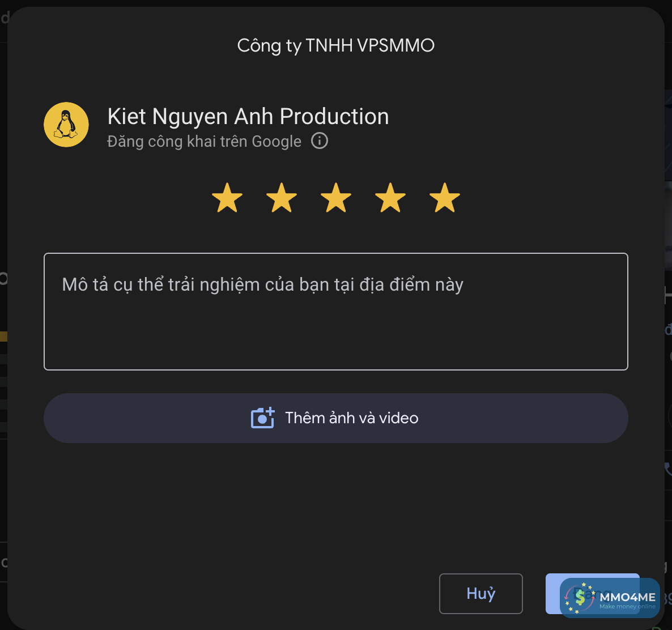Open the info icon beside public posting notice
This screenshot has height=630, width=672.
[x=320, y=141]
